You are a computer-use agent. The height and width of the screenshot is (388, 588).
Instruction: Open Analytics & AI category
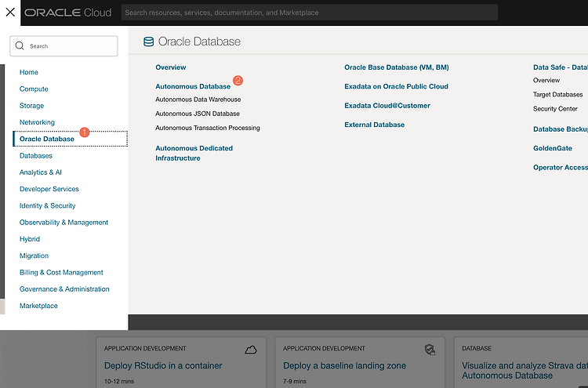coord(41,172)
